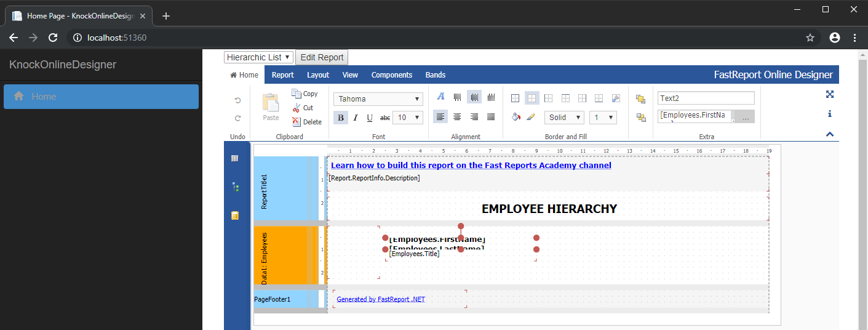Expand the Solid border style dropdown

coord(565,118)
